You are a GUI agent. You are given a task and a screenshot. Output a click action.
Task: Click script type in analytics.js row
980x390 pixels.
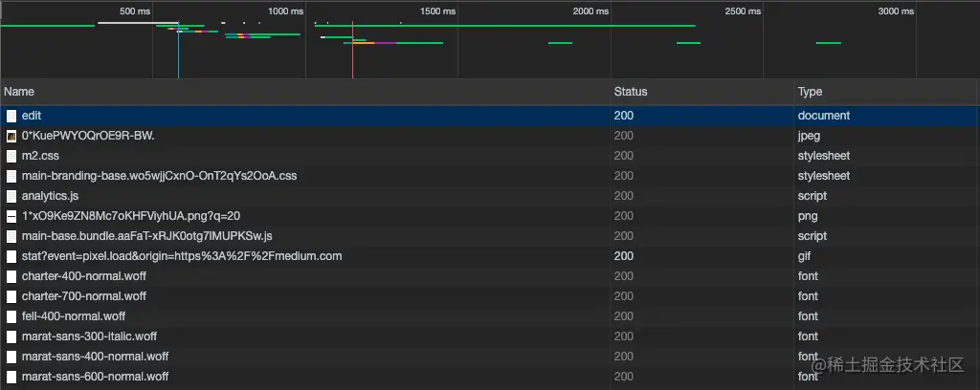813,196
